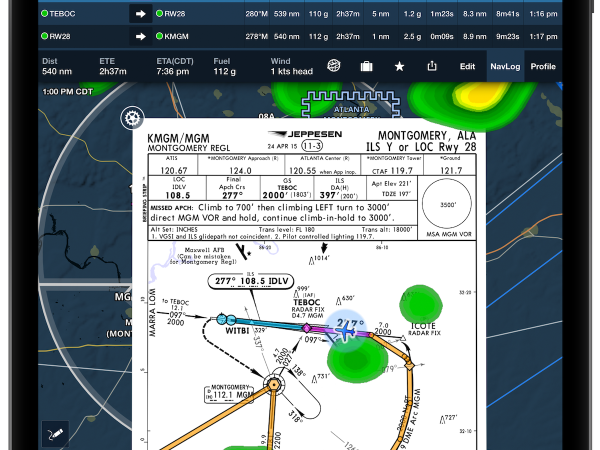Tap the 280°M course cell

click(256, 14)
